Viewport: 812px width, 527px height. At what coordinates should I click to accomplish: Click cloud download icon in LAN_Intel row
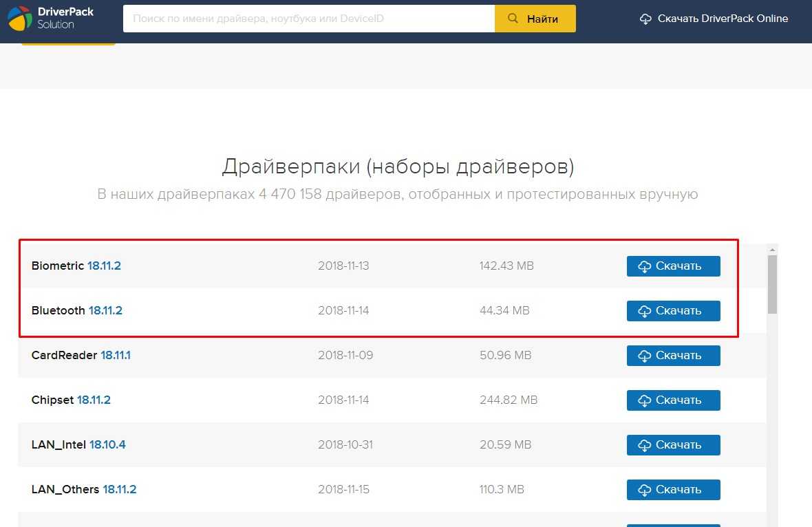click(645, 446)
